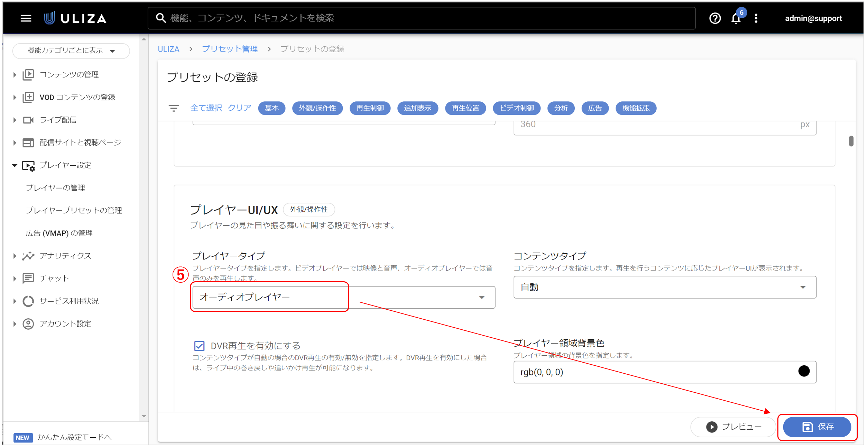
Task: Click the 配信サイトと視聴ページ icon
Action: coord(28,143)
